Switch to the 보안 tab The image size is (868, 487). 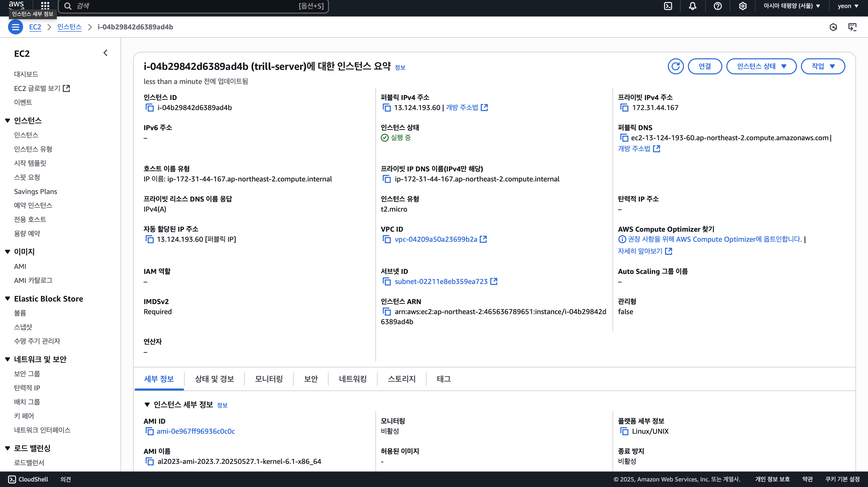coord(311,379)
